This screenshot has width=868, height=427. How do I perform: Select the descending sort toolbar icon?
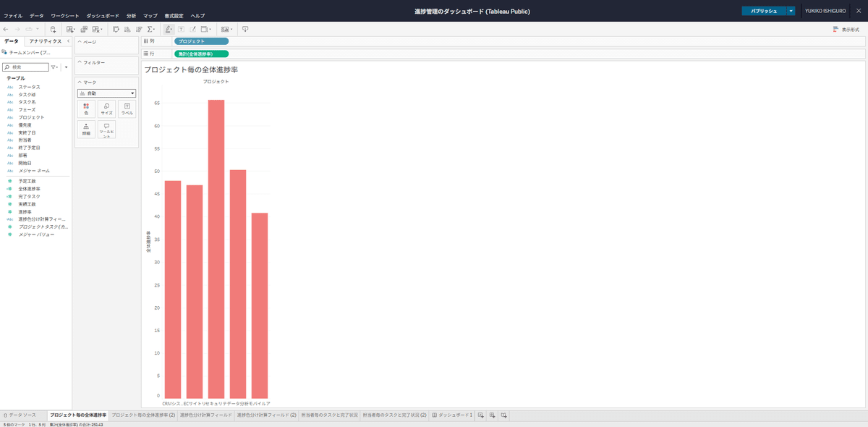tap(140, 30)
